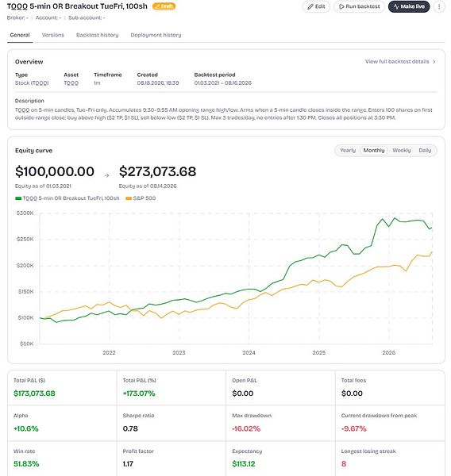Image resolution: width=451 pixels, height=476 pixels.
Task: Open the Deployment history tab
Action: click(156, 35)
